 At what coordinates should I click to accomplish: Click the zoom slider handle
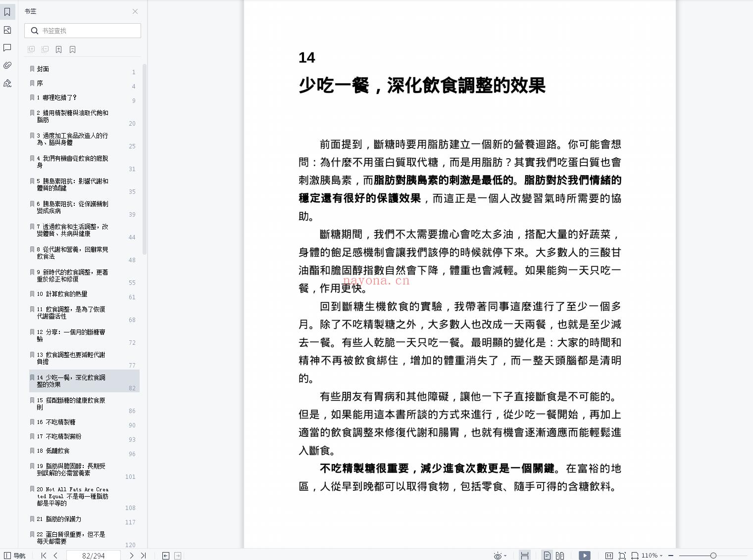point(713,556)
